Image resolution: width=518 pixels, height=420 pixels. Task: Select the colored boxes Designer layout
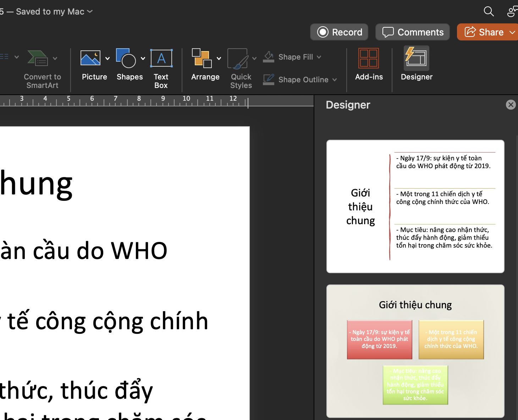pos(415,351)
